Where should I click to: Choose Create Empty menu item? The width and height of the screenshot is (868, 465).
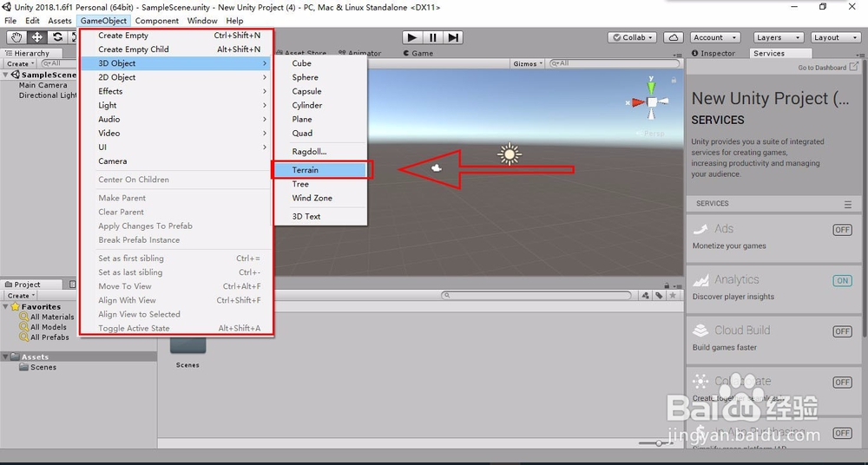tap(176, 36)
